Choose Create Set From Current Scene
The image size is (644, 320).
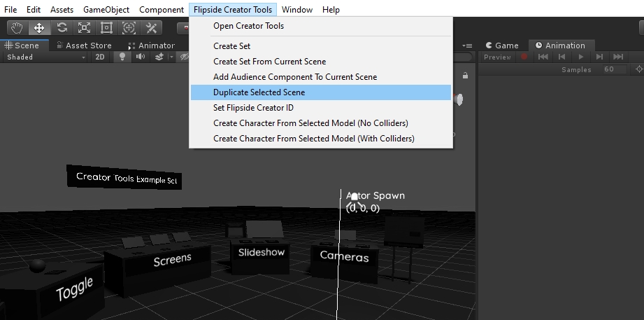point(321,62)
